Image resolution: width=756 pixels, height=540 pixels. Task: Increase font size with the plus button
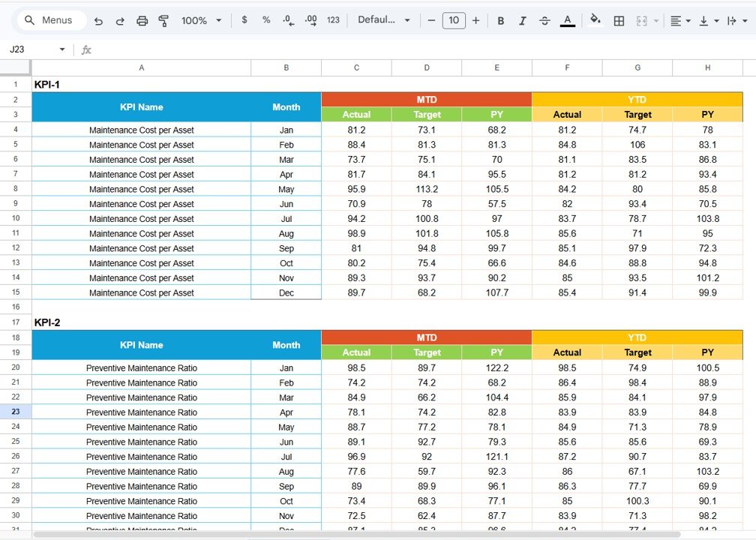[x=475, y=20]
